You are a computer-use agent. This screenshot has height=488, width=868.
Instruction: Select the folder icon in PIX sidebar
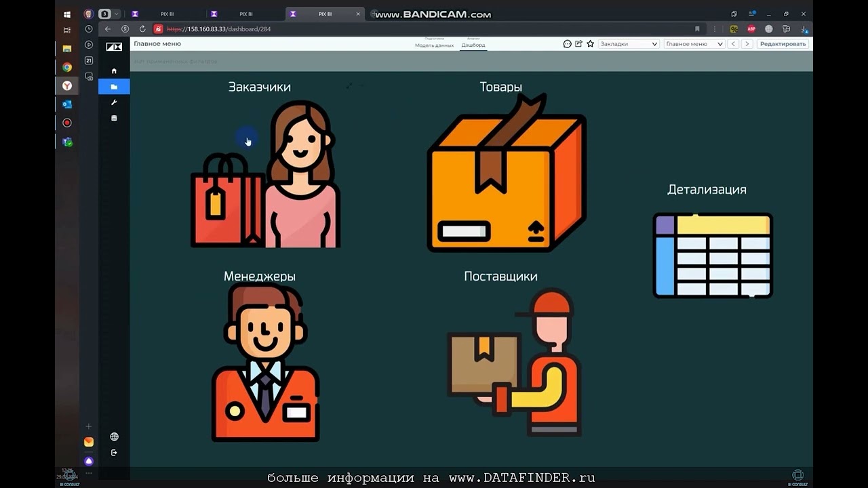(114, 87)
